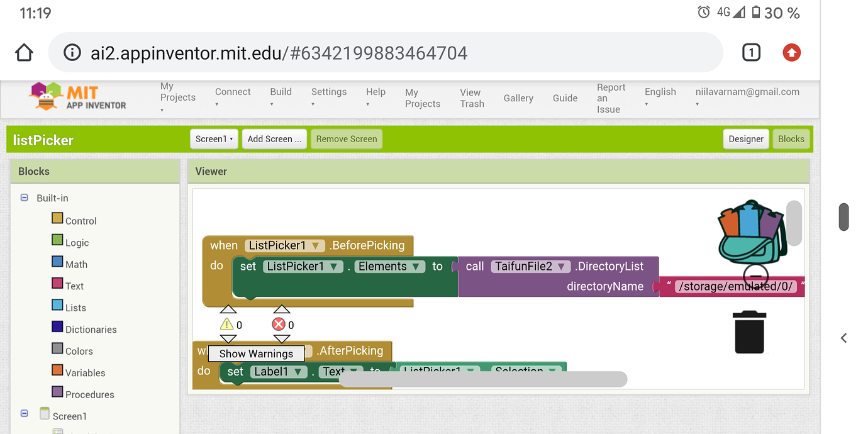Open the Elements dropdown on the set block
Screen dimensions: 868x434
[x=389, y=266]
